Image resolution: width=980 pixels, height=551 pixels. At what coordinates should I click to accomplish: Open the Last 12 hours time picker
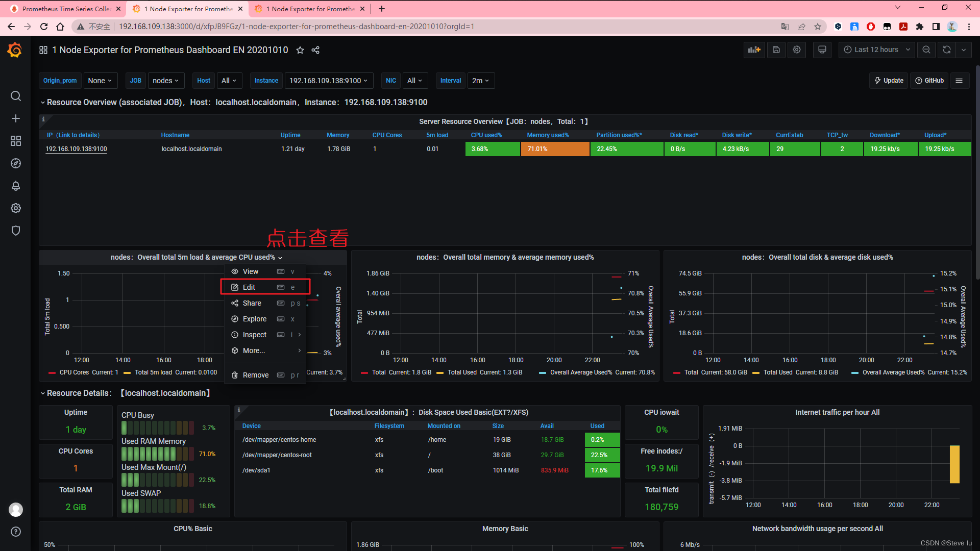(x=876, y=49)
